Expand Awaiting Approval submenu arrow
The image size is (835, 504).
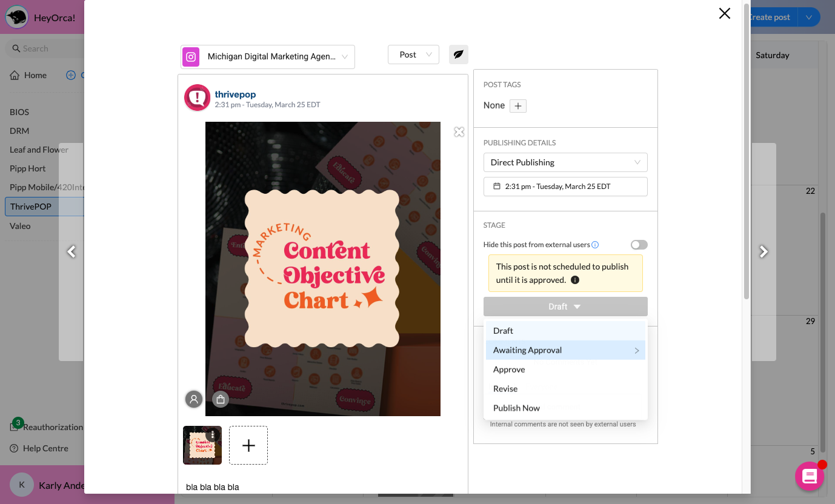coord(637,350)
